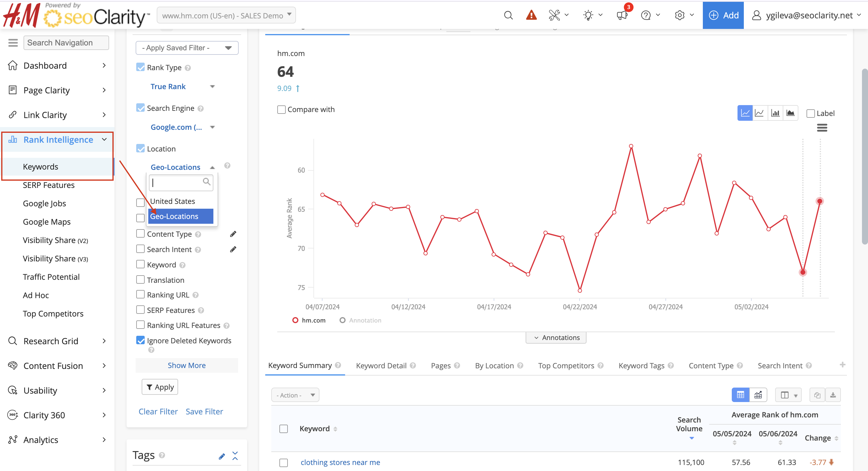Open the domain selector www.hm.com dropdown

coord(226,15)
